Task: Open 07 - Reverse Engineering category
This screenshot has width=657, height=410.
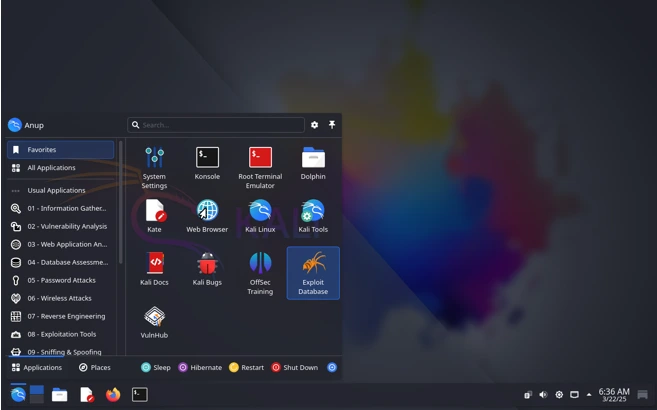Action: click(60, 316)
